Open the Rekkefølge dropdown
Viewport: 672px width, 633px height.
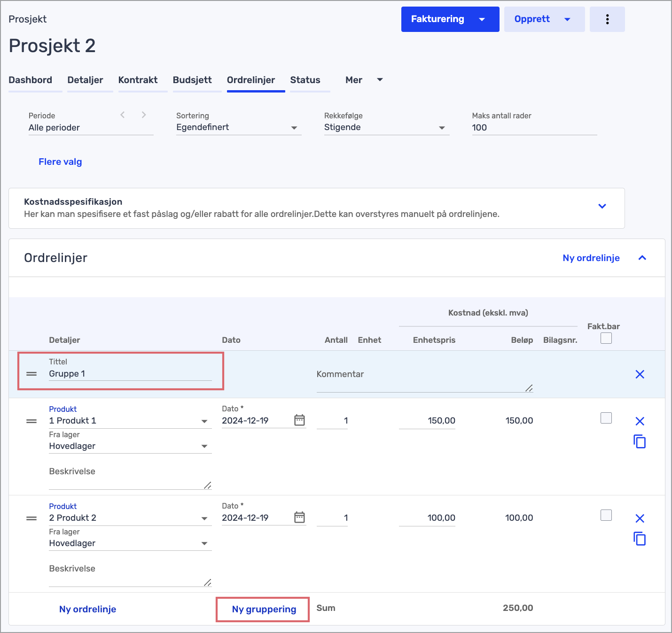coord(387,127)
